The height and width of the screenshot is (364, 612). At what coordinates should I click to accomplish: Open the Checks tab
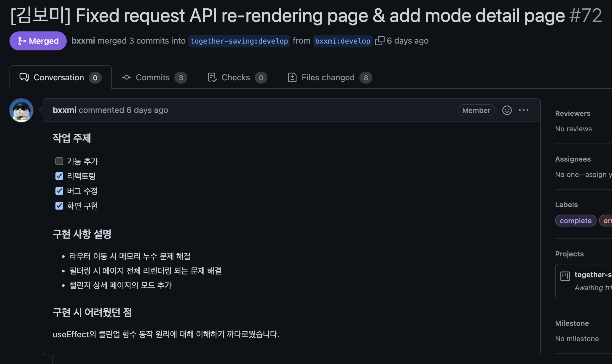point(237,77)
